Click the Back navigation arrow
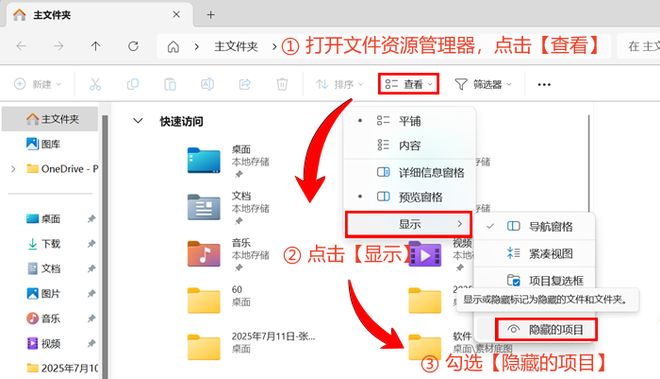The height and width of the screenshot is (379, 660). pos(21,46)
